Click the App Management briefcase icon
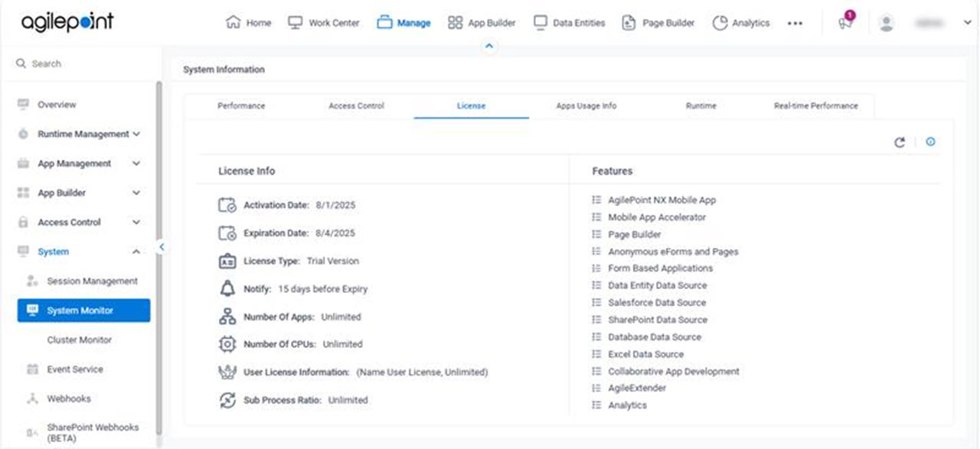Image resolution: width=980 pixels, height=449 pixels. click(x=23, y=164)
